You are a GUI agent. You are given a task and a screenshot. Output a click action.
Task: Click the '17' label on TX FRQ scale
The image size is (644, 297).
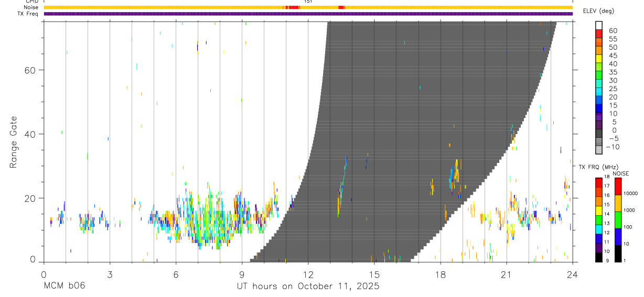pyautogui.click(x=606, y=185)
